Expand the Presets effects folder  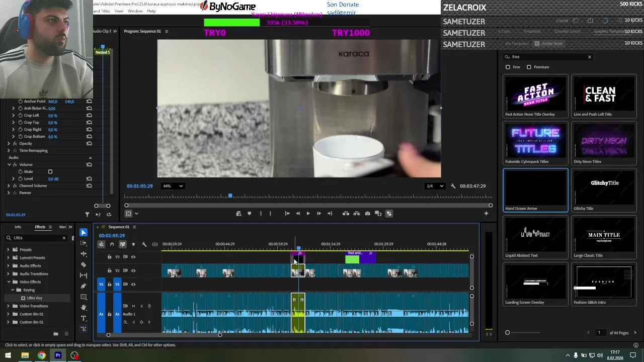coord(8,250)
